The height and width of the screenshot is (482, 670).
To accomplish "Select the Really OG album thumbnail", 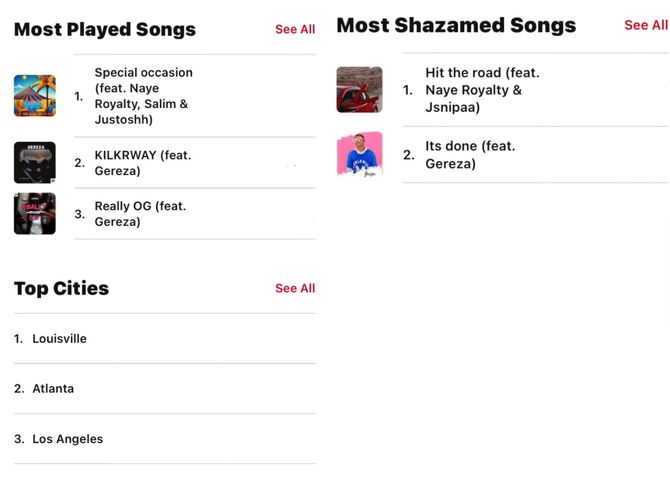I will pos(35,213).
